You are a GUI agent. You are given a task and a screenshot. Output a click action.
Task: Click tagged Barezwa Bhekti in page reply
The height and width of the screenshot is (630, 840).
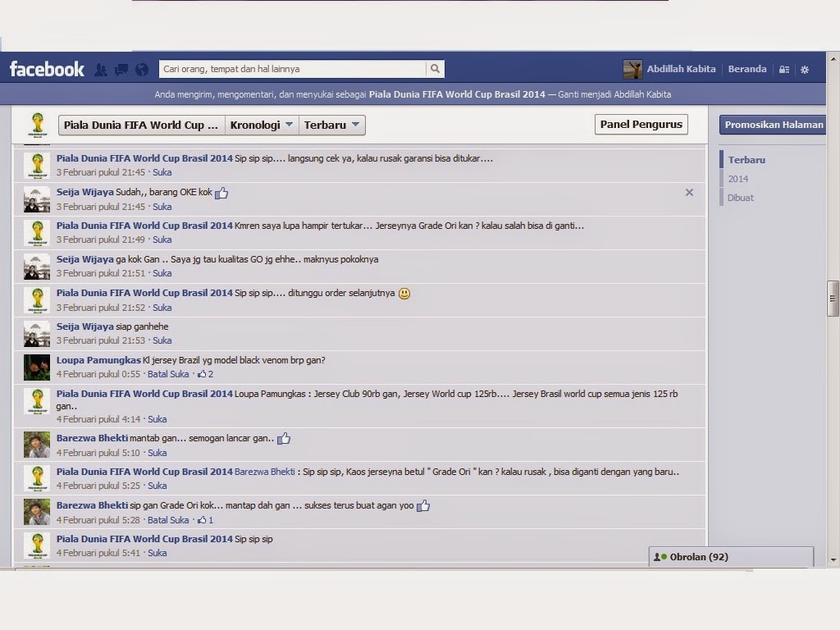point(265,472)
